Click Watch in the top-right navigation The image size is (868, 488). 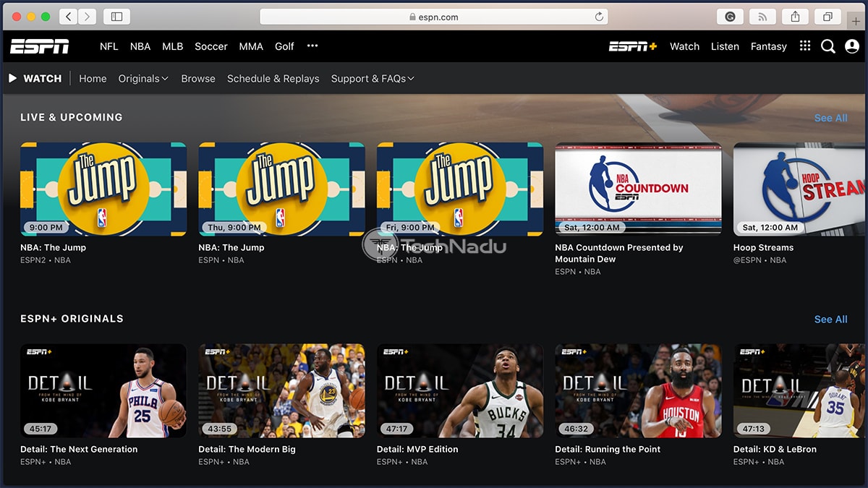(x=684, y=46)
